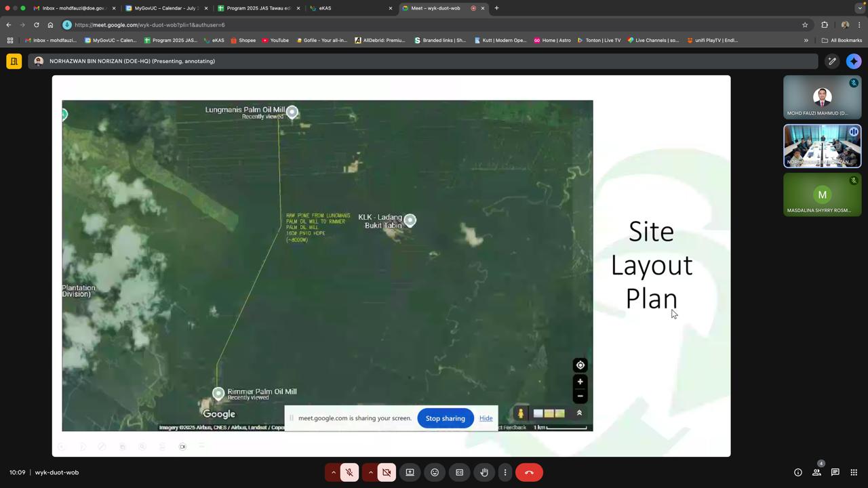868x488 pixels.
Task: Go to browser home page
Action: coord(50,25)
